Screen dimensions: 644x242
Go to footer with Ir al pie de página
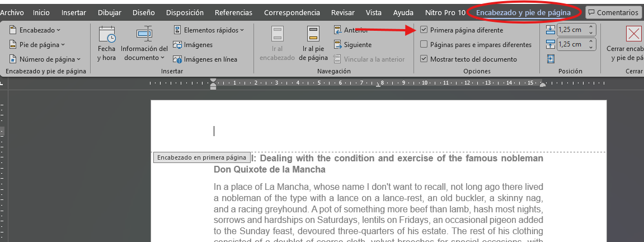coord(313,44)
